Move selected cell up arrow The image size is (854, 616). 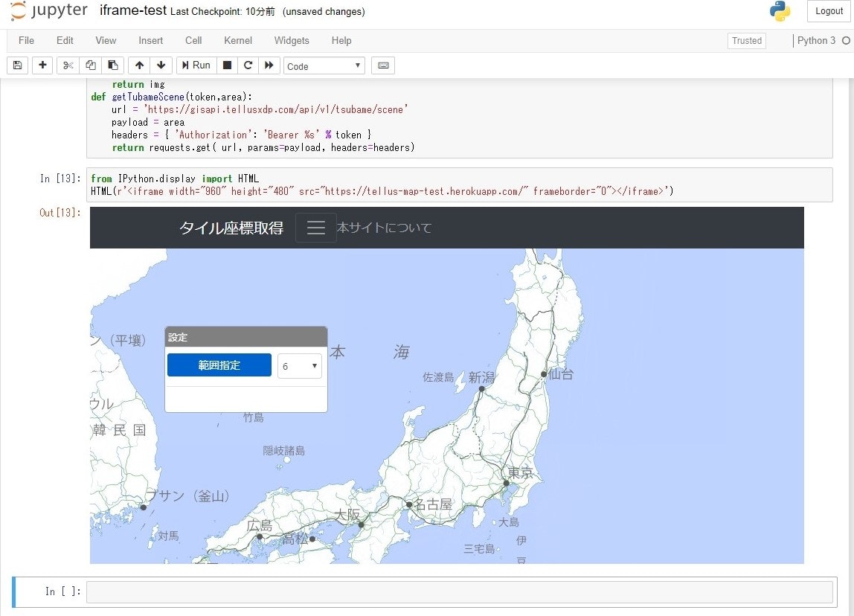pos(139,65)
